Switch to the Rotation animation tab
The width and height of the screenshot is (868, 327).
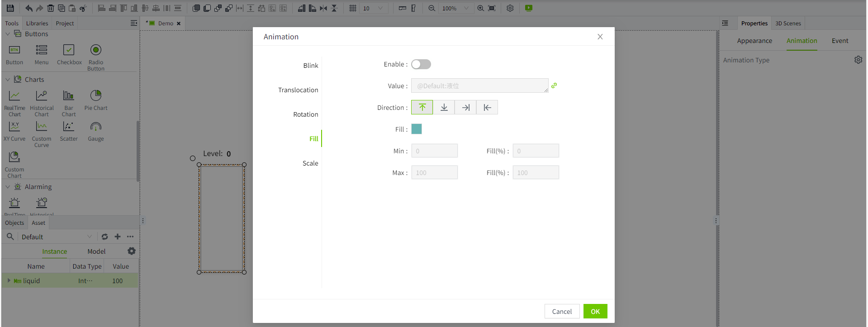305,114
